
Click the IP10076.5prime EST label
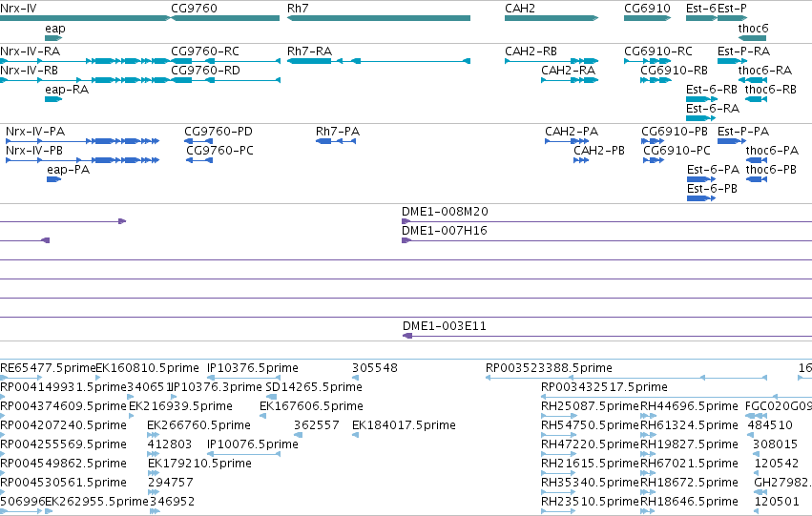253,444
